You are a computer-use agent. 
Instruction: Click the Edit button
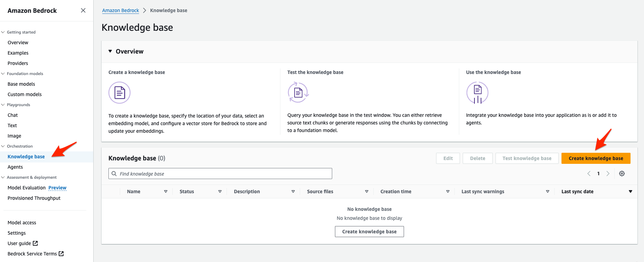tap(448, 158)
